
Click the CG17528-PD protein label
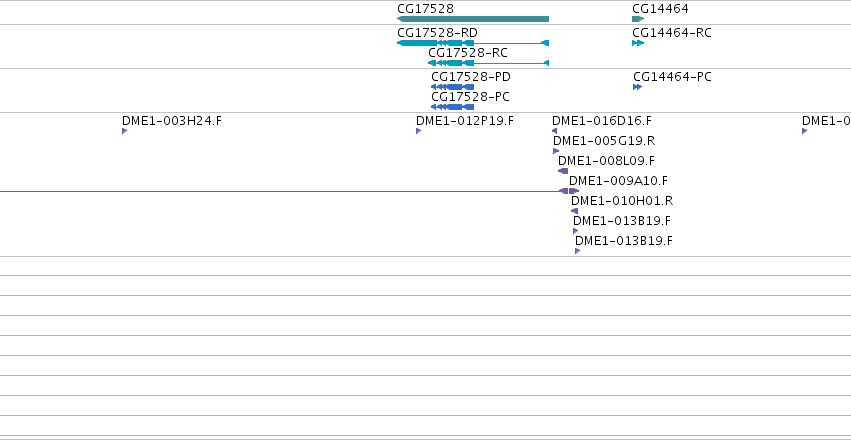[471, 77]
